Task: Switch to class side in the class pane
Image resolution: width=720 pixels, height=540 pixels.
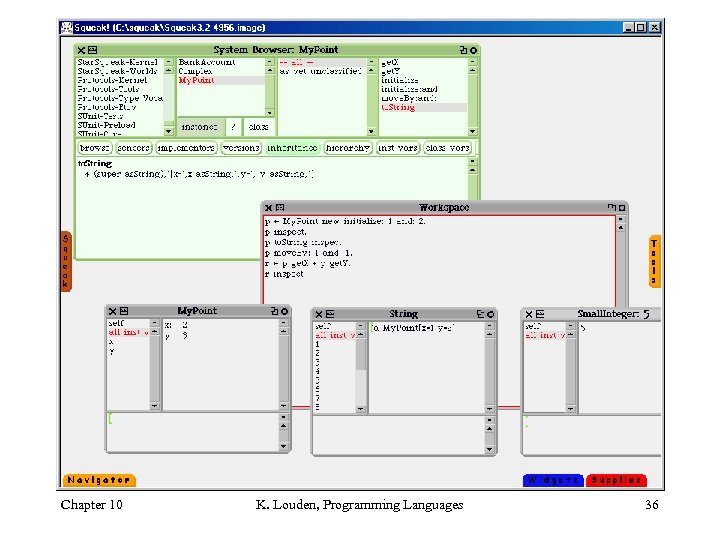Action: coord(259,127)
